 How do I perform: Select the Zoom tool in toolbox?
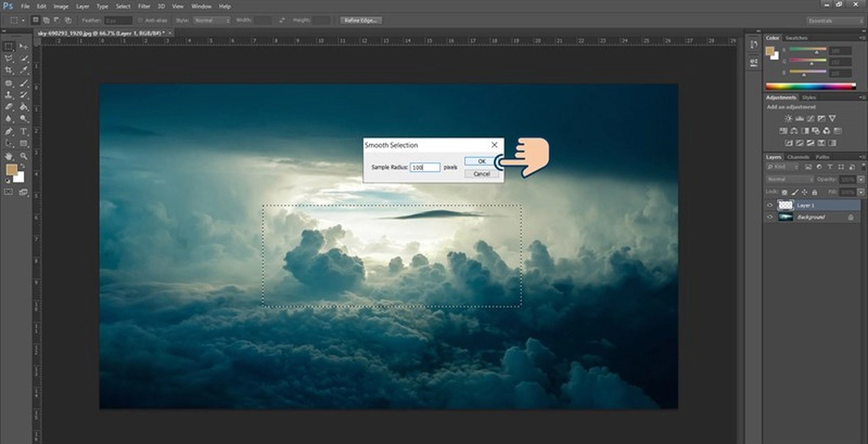click(23, 156)
